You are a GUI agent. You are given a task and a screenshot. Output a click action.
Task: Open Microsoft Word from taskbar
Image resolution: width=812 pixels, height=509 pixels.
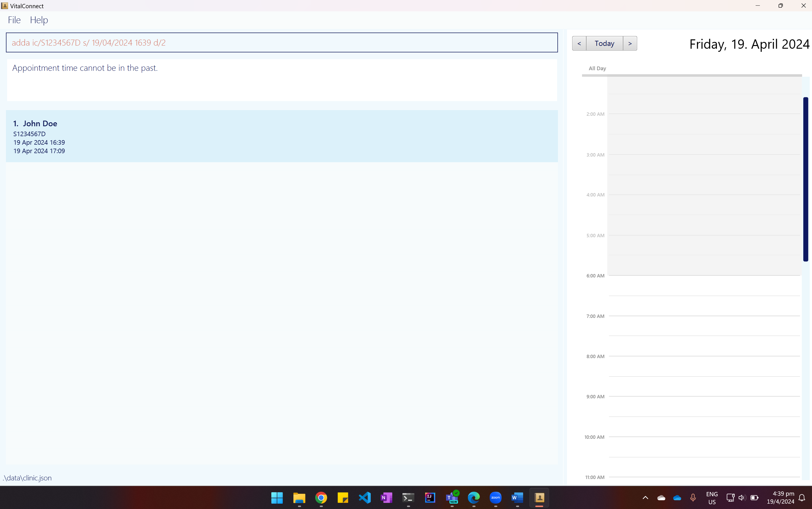pos(517,498)
